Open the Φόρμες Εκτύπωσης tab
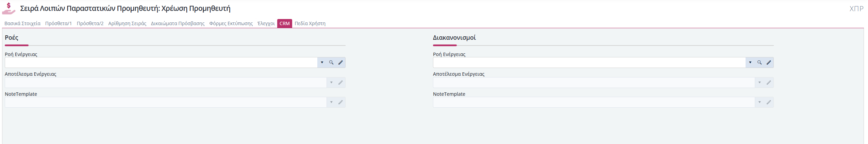The height and width of the screenshot is (144, 868). pyautogui.click(x=231, y=23)
